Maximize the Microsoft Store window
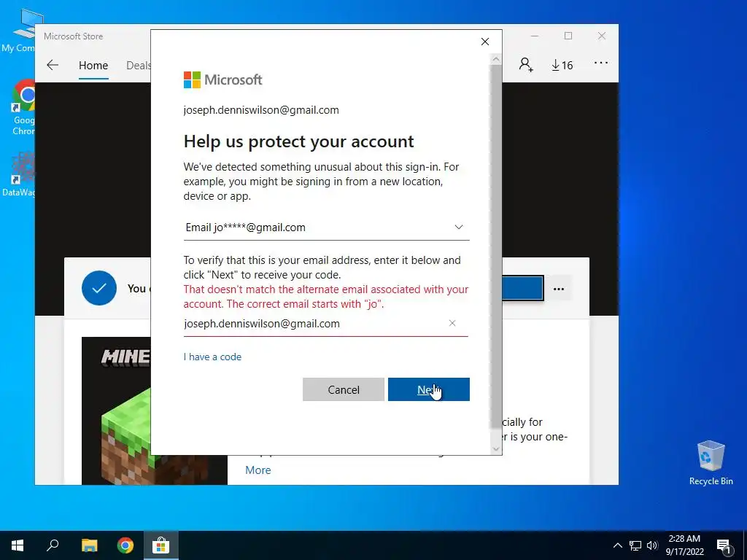 [x=568, y=36]
